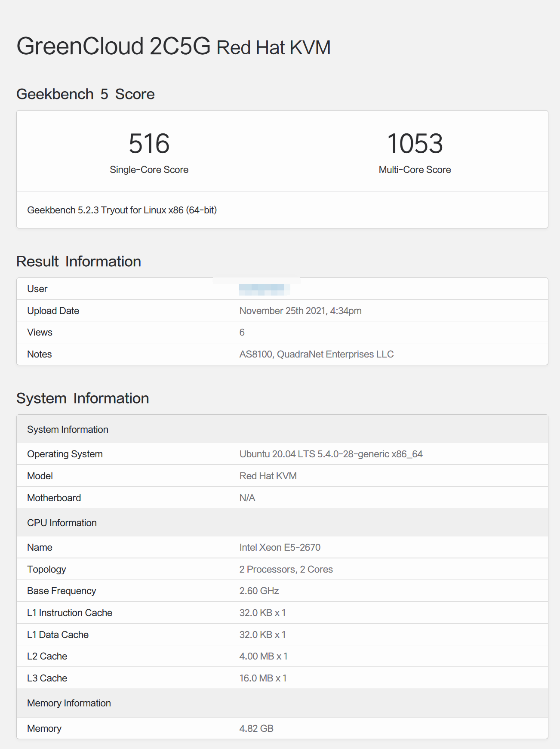Click the 'L3 Cache' label
560x749 pixels.
(x=47, y=678)
